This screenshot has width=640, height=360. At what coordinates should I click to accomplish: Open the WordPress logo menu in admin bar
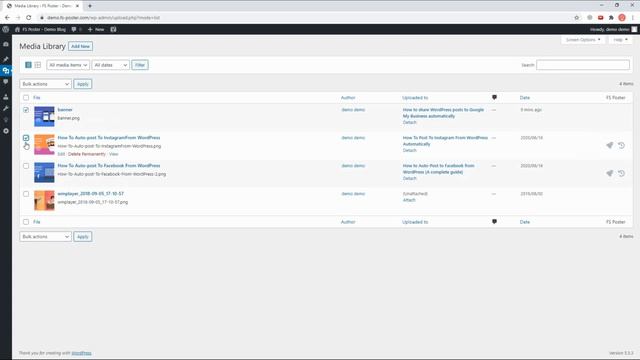pyautogui.click(x=6, y=29)
